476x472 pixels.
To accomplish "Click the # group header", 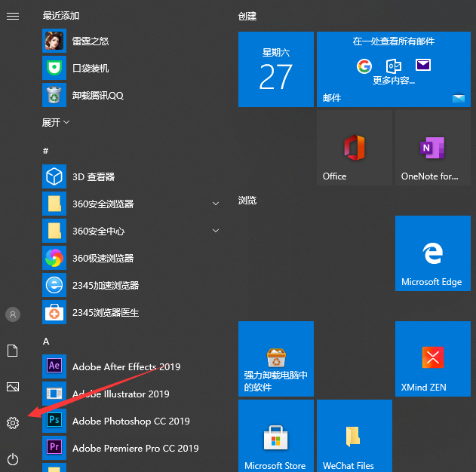I will [46, 151].
